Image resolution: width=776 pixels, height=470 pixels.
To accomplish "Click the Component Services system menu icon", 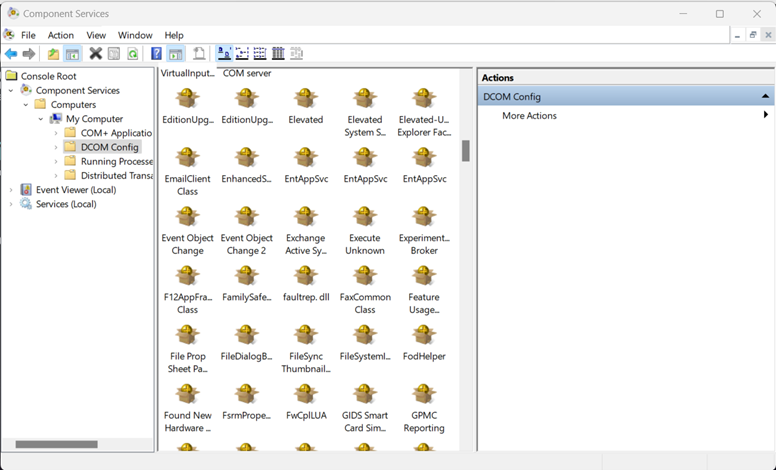I will tap(9, 35).
